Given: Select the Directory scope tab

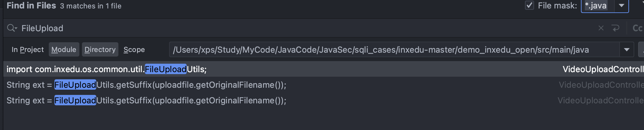Looking at the screenshot, I should (100, 50).
